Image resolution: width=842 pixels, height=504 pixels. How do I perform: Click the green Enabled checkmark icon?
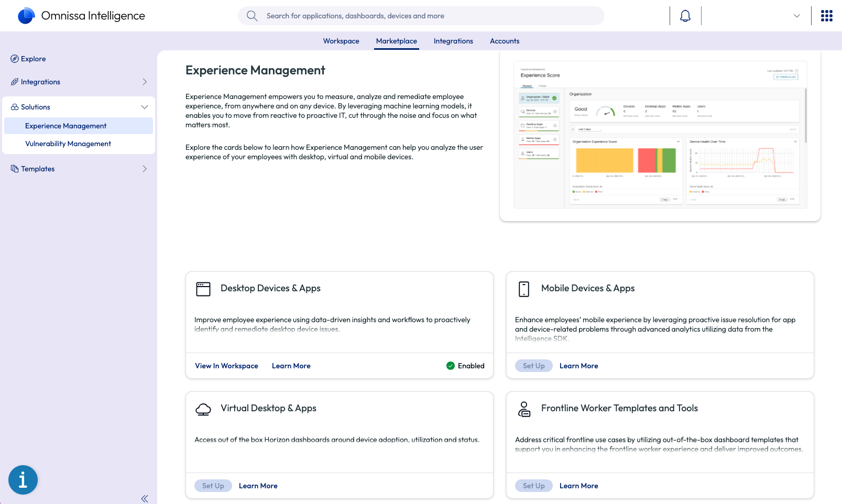point(451,366)
